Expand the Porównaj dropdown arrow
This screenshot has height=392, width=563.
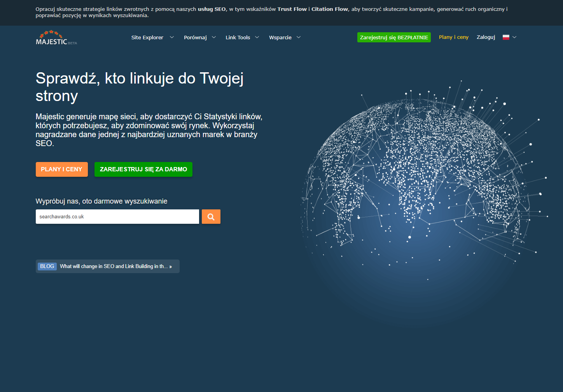tap(214, 37)
